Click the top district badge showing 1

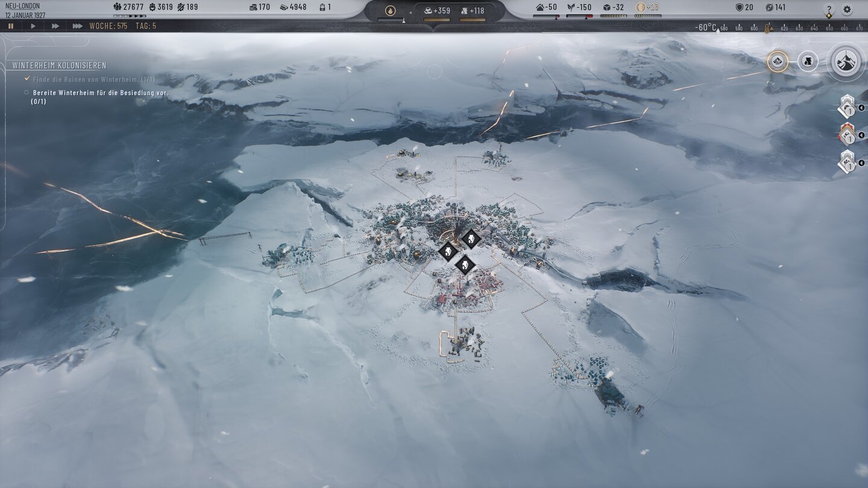[x=847, y=108]
